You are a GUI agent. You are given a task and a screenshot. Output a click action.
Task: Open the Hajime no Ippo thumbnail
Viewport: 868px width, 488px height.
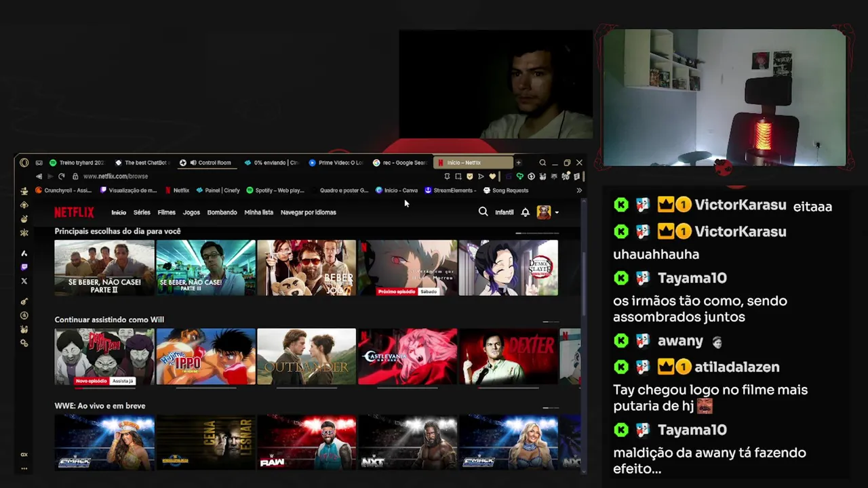click(205, 357)
